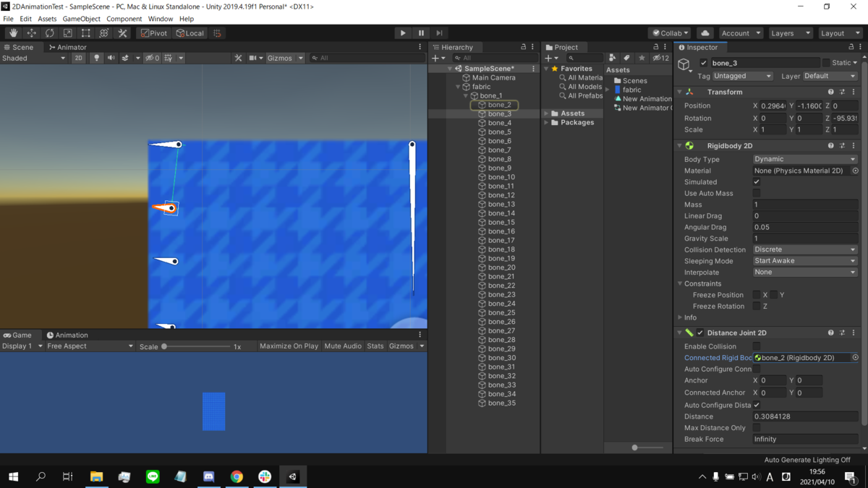Click the Mass input field
Image resolution: width=868 pixels, height=488 pixels.
(805, 205)
